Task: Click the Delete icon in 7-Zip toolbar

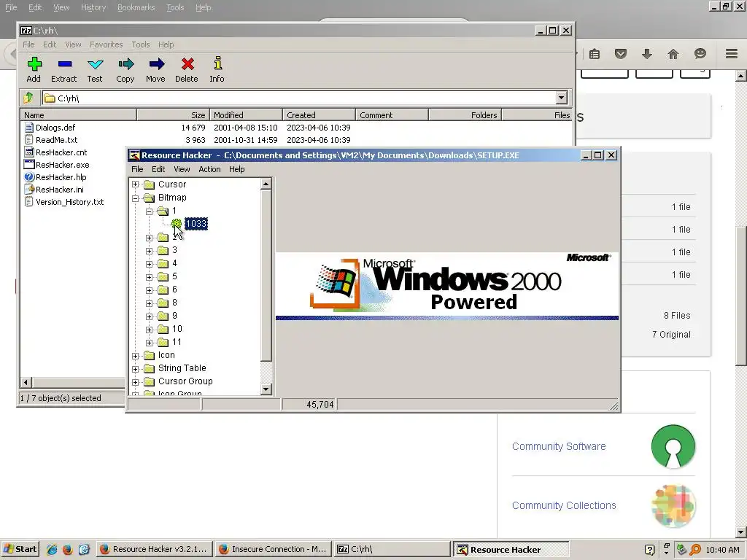Action: (x=187, y=64)
